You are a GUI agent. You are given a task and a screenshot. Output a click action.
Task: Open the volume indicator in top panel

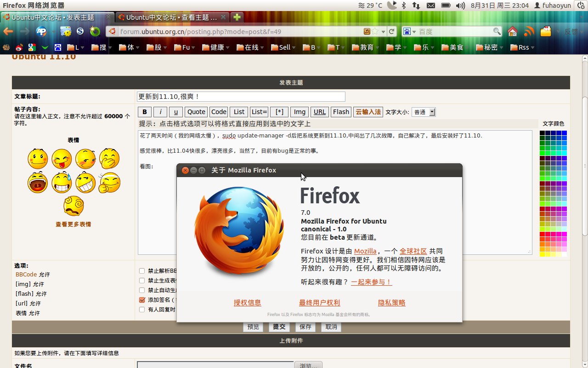pos(460,6)
